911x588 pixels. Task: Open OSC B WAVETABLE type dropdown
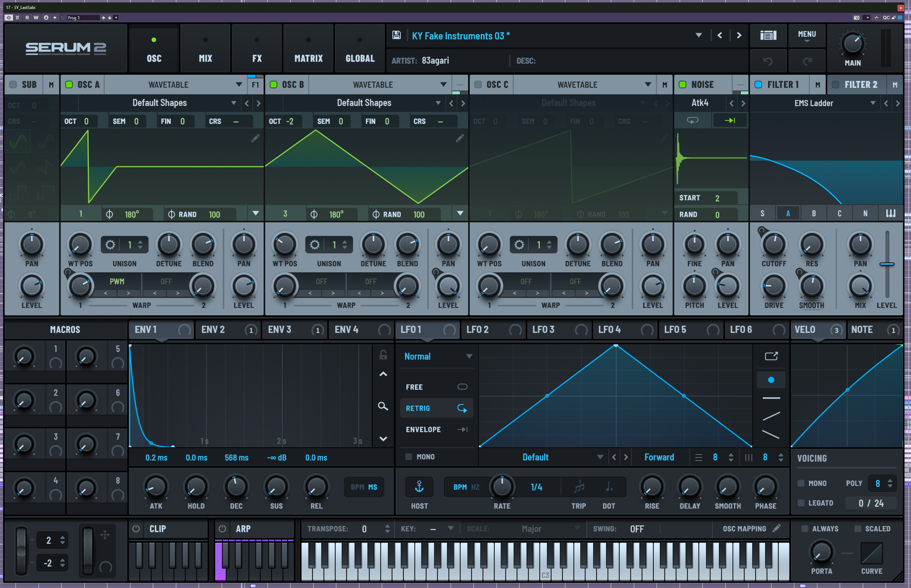point(443,85)
